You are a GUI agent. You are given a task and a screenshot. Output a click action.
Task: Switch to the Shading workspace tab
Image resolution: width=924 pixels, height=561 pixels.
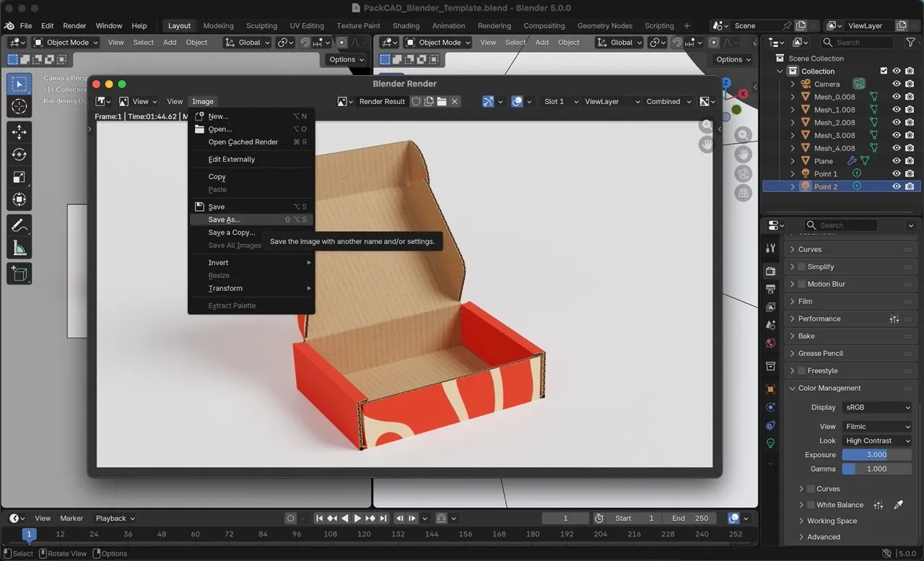[406, 25]
